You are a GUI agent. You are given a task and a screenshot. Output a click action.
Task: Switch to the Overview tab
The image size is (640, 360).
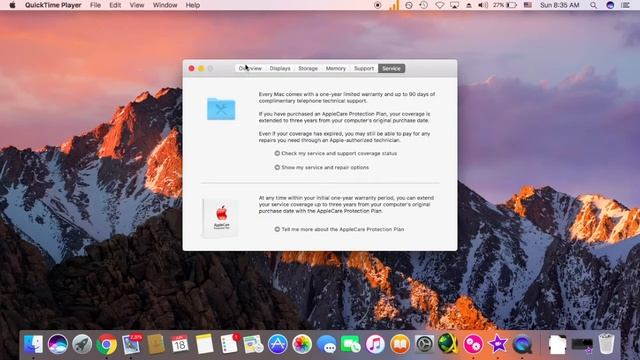250,68
